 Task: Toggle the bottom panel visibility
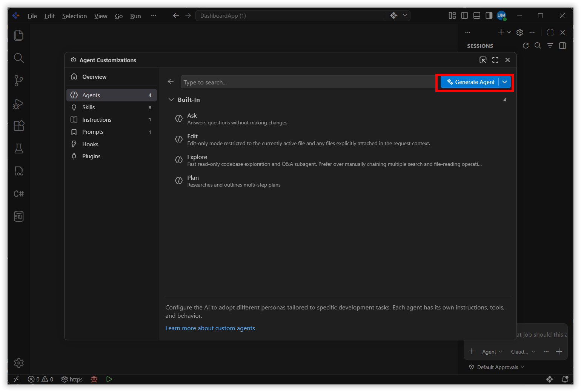coord(477,15)
